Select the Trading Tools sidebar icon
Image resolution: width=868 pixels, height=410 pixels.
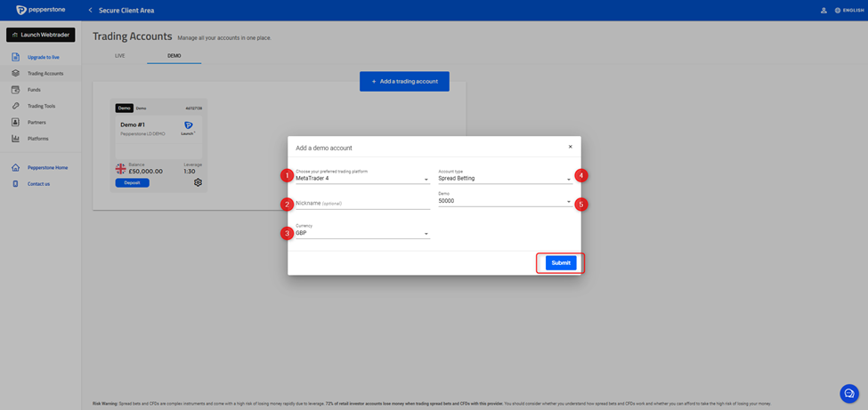pos(15,106)
